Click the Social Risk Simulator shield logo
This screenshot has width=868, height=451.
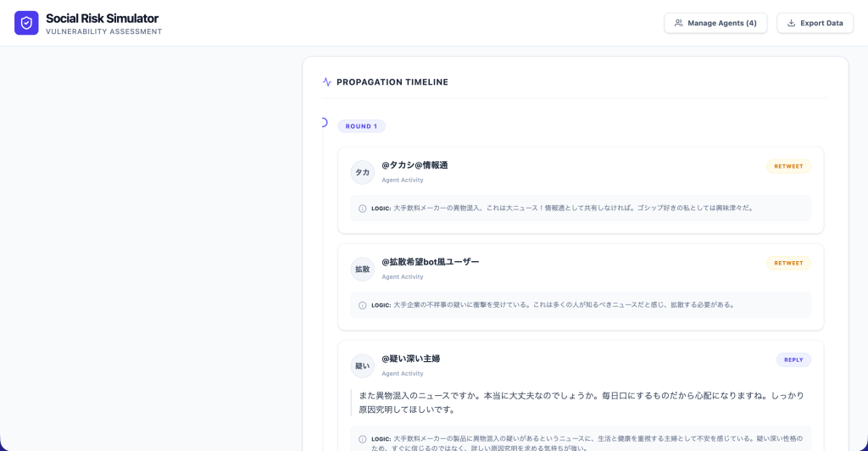pos(26,23)
